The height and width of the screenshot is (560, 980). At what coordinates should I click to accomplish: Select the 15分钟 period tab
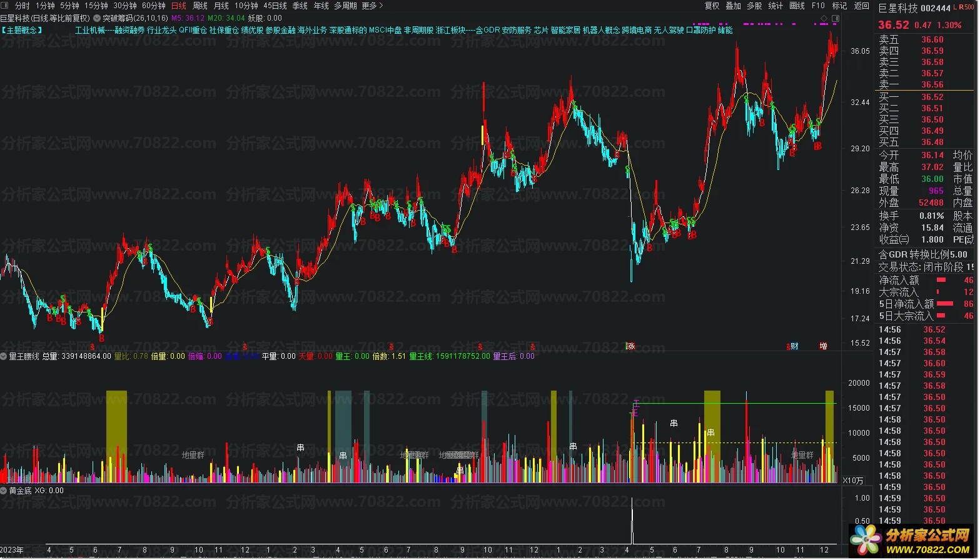point(96,6)
